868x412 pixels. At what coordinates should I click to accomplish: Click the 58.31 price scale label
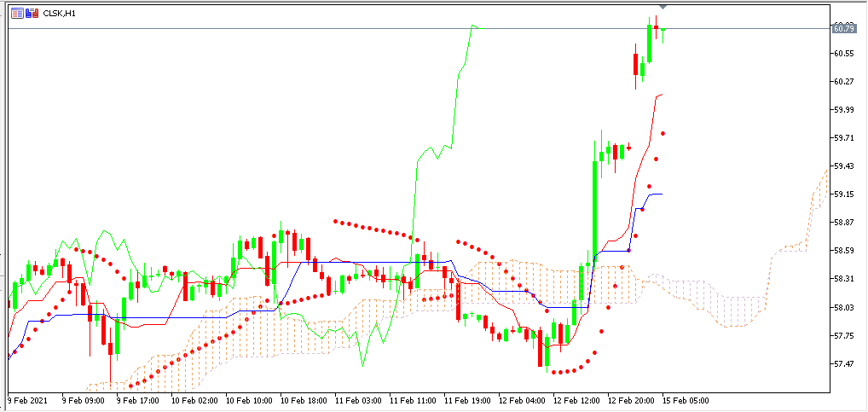843,279
